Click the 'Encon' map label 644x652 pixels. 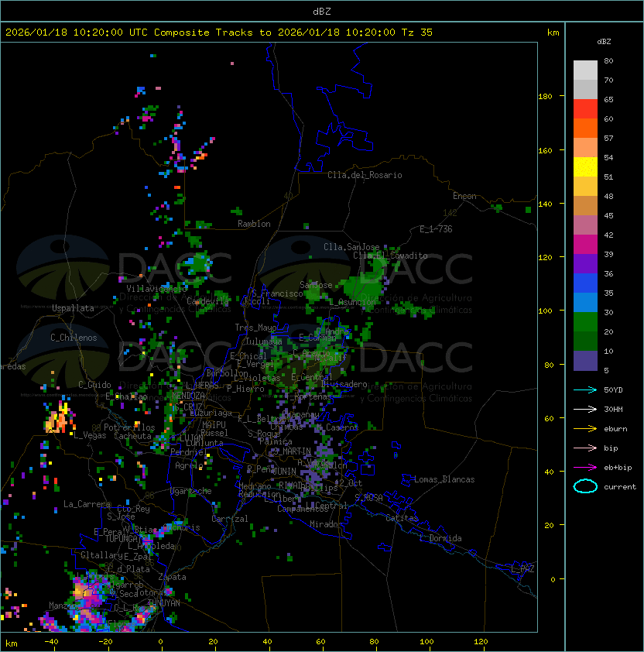[x=464, y=196]
